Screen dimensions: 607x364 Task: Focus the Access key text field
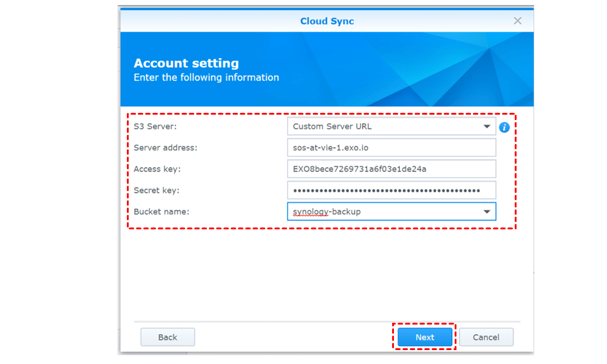(392, 169)
